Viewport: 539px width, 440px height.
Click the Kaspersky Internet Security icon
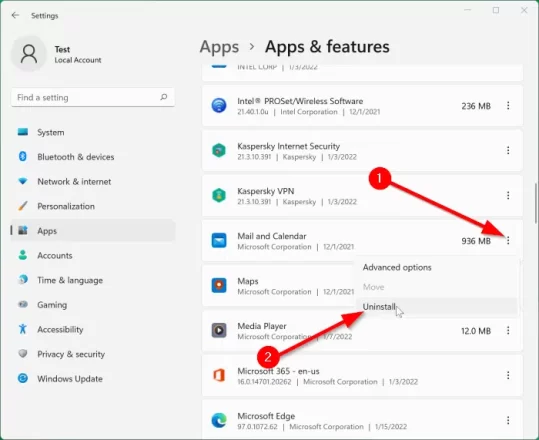pos(219,151)
